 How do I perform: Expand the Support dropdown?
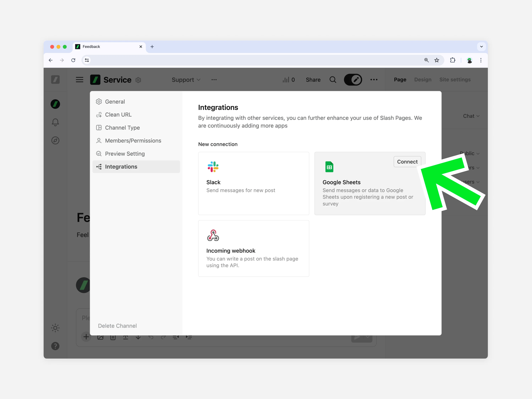click(x=186, y=80)
